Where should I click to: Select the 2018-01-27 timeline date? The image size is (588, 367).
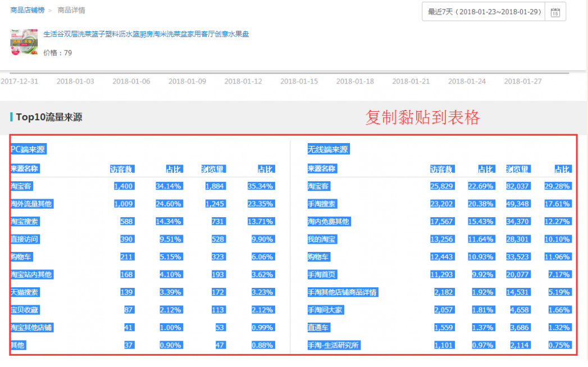click(523, 81)
